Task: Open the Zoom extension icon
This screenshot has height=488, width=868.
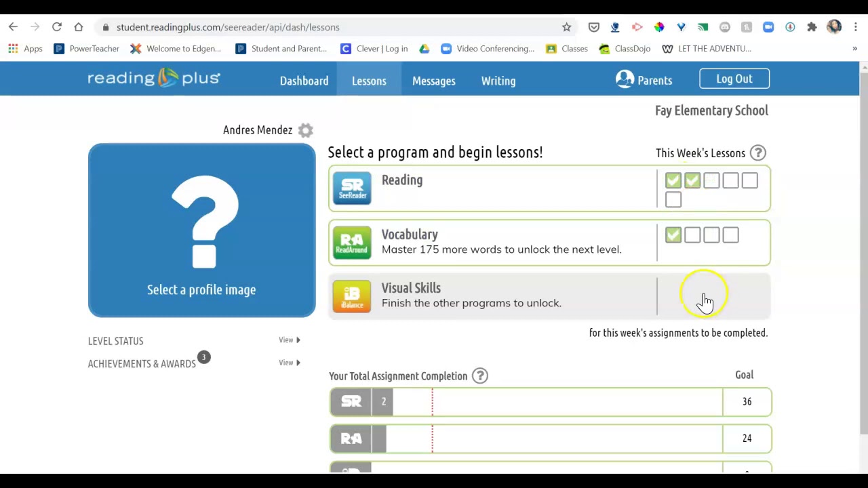Action: coord(768,27)
